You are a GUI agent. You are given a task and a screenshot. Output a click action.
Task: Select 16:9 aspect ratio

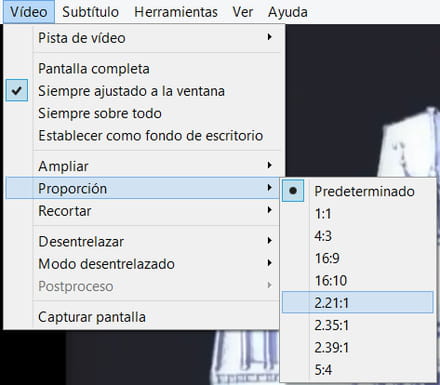click(358, 258)
